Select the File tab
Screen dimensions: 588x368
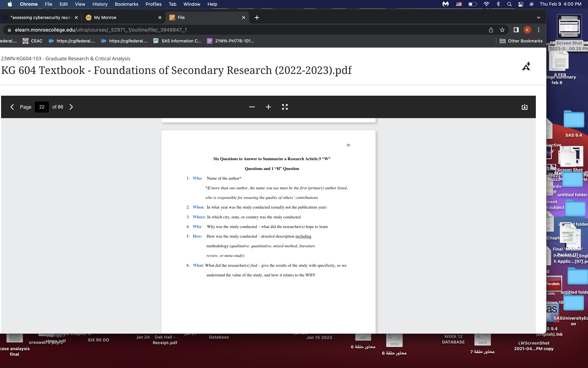[x=207, y=18]
